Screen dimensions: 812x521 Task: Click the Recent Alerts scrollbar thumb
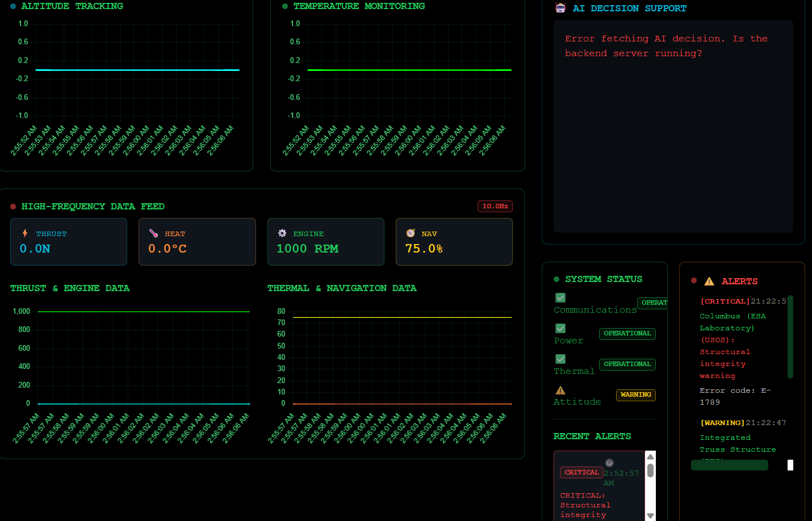click(x=651, y=470)
